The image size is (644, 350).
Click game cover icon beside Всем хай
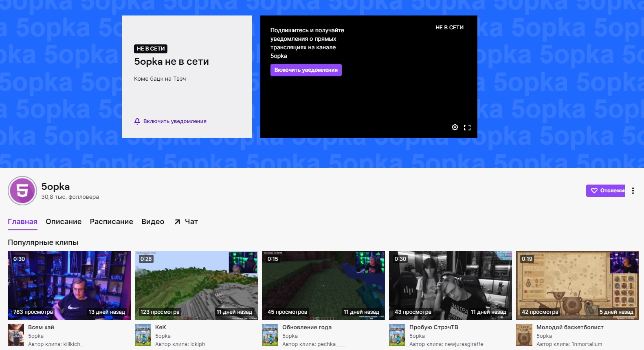(16, 335)
